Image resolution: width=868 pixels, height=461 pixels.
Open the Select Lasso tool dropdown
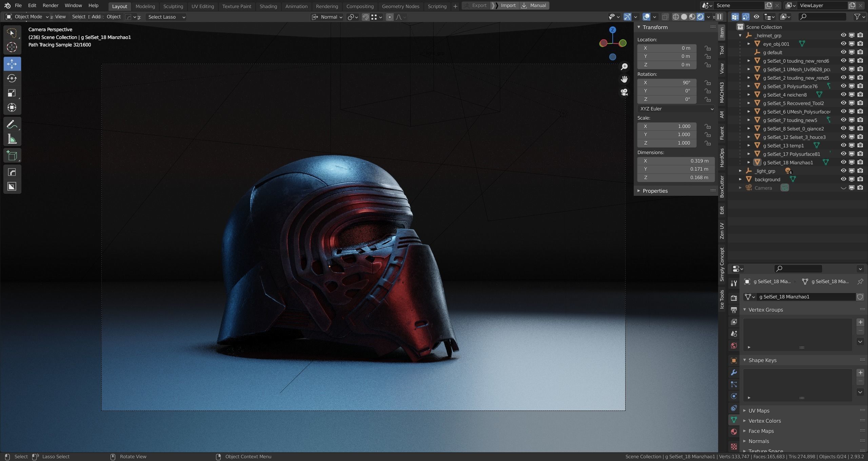166,17
